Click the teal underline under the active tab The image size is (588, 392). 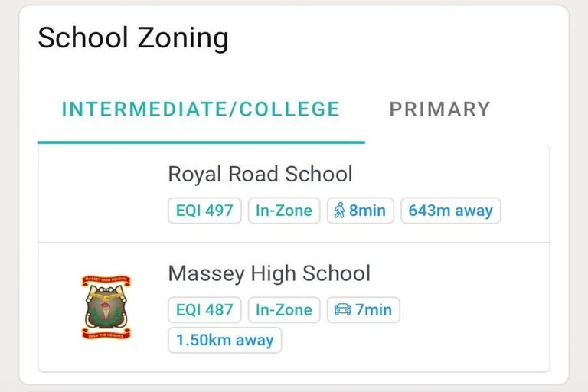click(201, 142)
